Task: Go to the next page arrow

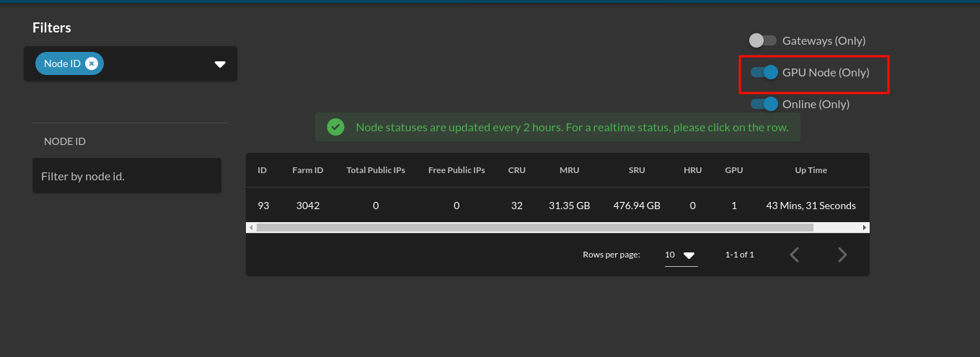Action: pyautogui.click(x=842, y=255)
